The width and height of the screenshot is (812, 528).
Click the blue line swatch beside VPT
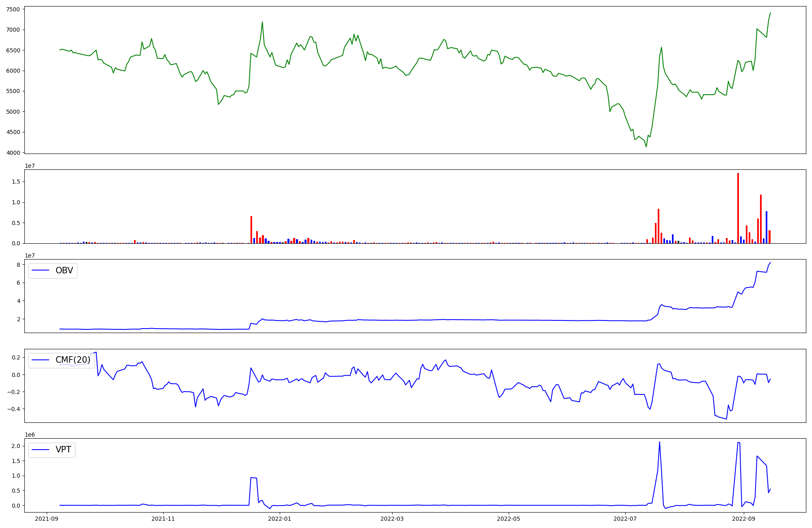click(x=40, y=450)
